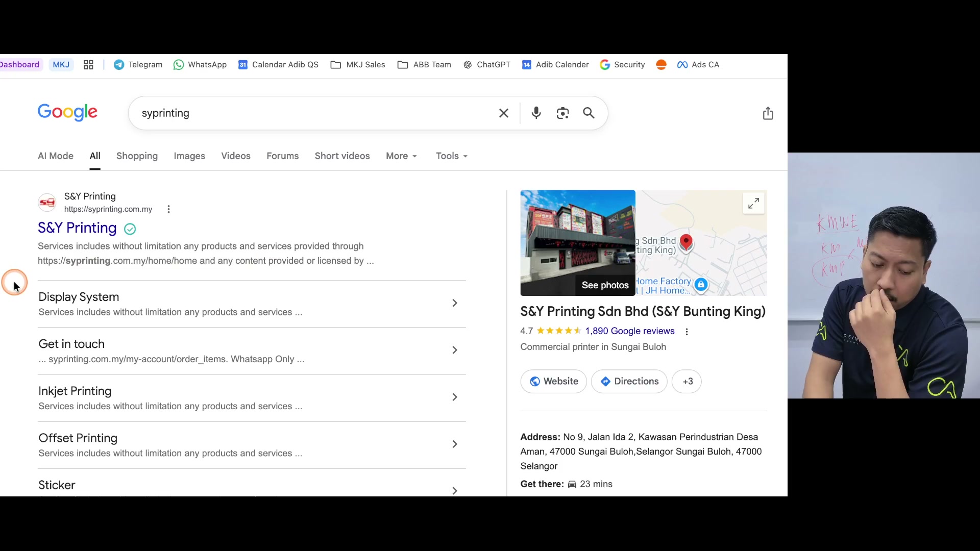The height and width of the screenshot is (551, 980).
Task: Open the Security Google bookmark
Action: coord(623,65)
